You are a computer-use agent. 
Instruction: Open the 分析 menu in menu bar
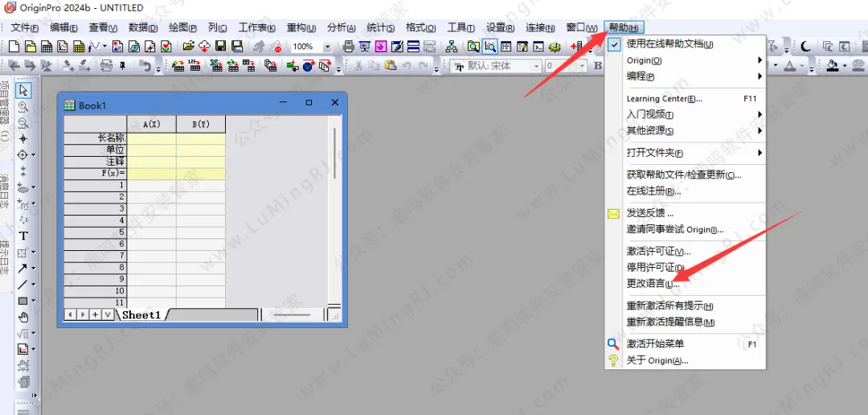(x=341, y=28)
